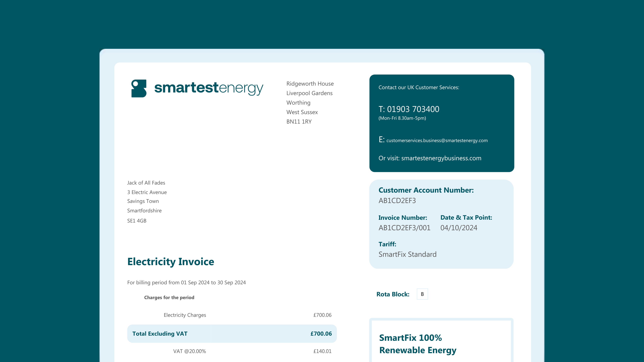Click the Customer Account Number value AB1CD2EF3
This screenshot has height=362, width=644.
pyautogui.click(x=397, y=201)
